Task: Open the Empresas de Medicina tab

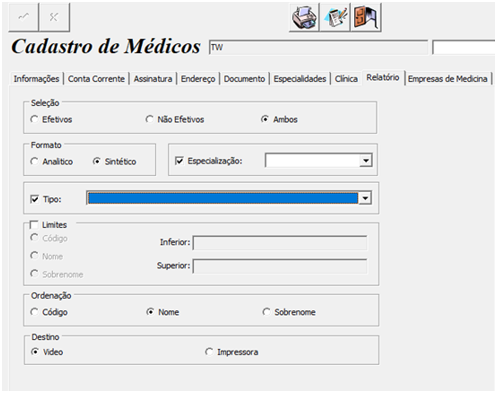Action: click(x=448, y=79)
